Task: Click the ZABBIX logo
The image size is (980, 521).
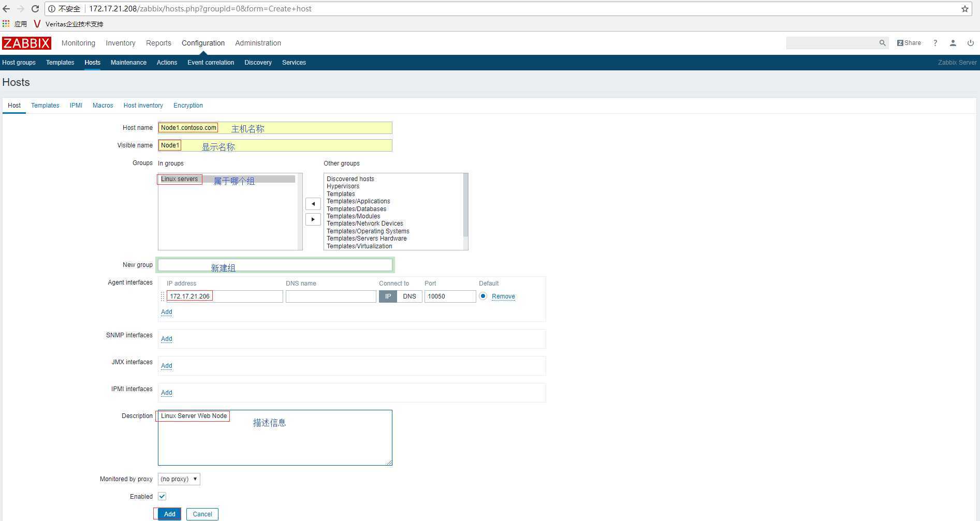Action: click(x=26, y=43)
